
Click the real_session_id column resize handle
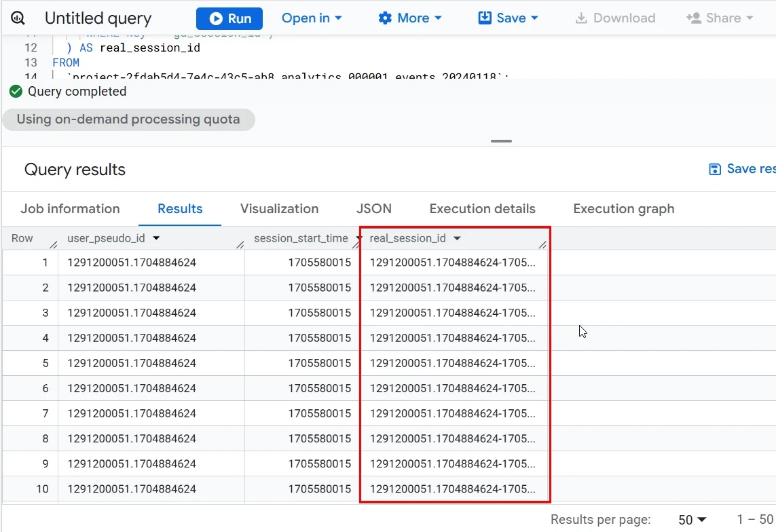542,244
